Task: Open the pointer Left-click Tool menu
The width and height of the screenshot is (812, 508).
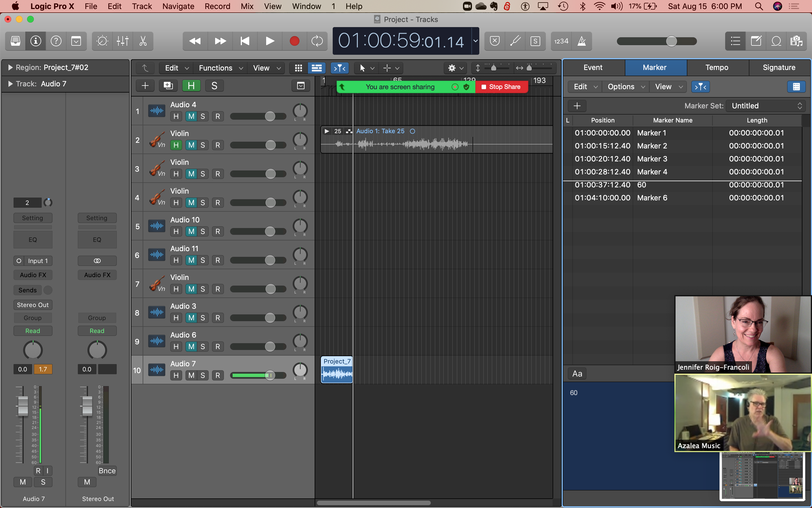Action: (367, 68)
